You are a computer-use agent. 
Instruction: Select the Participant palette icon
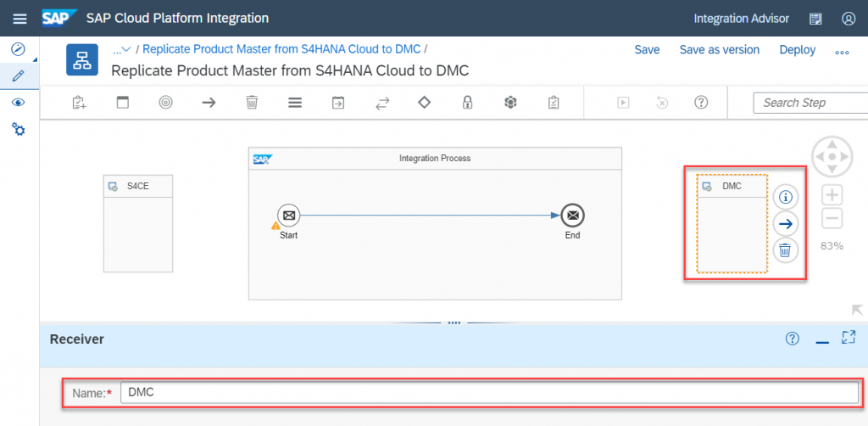point(122,103)
